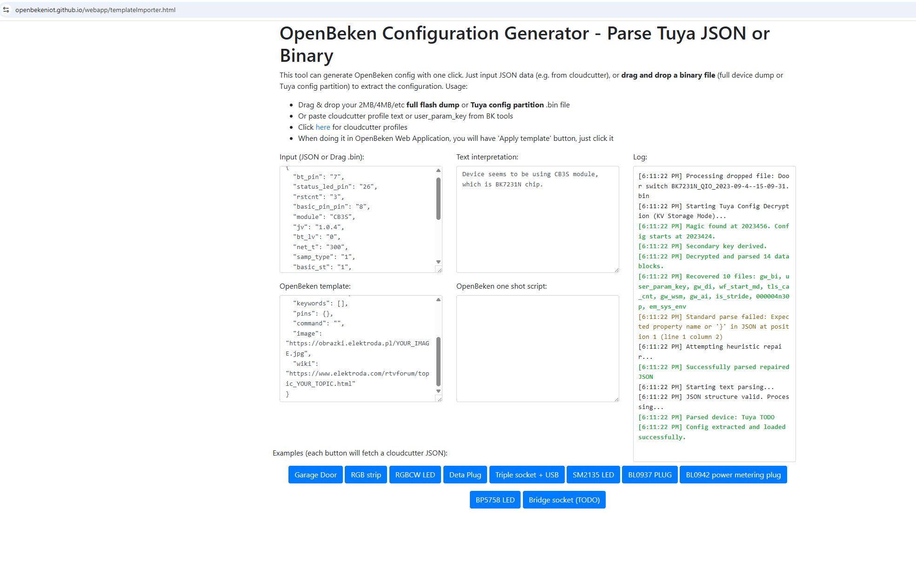Screen dimensions: 916x588
Task: Click resize handle of Text interpretation box
Action: 616,270
